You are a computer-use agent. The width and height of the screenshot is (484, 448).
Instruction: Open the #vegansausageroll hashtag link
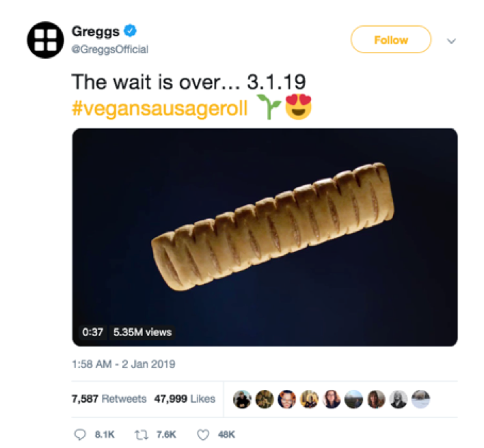coord(159,109)
